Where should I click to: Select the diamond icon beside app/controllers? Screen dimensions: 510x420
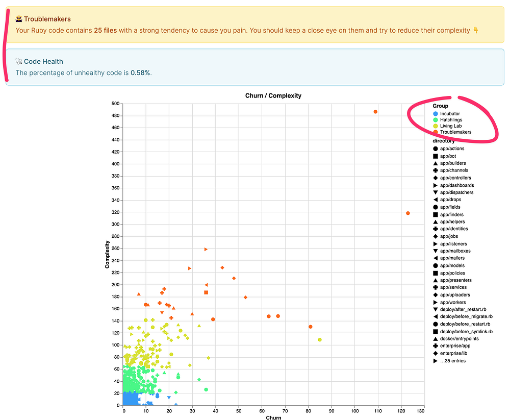point(436,178)
